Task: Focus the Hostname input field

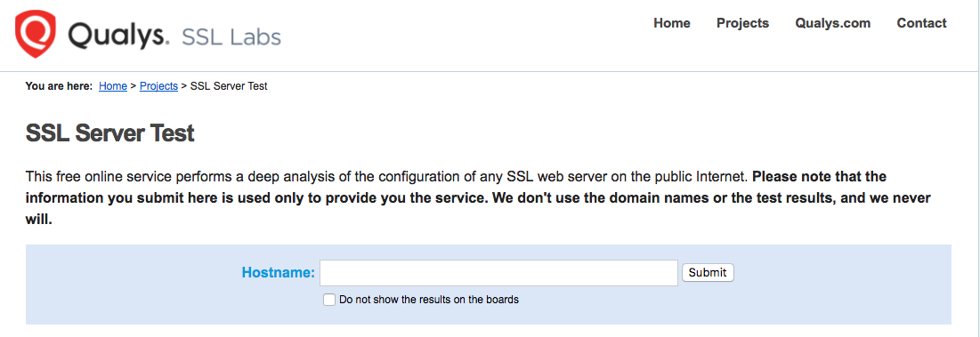Action: tap(498, 273)
